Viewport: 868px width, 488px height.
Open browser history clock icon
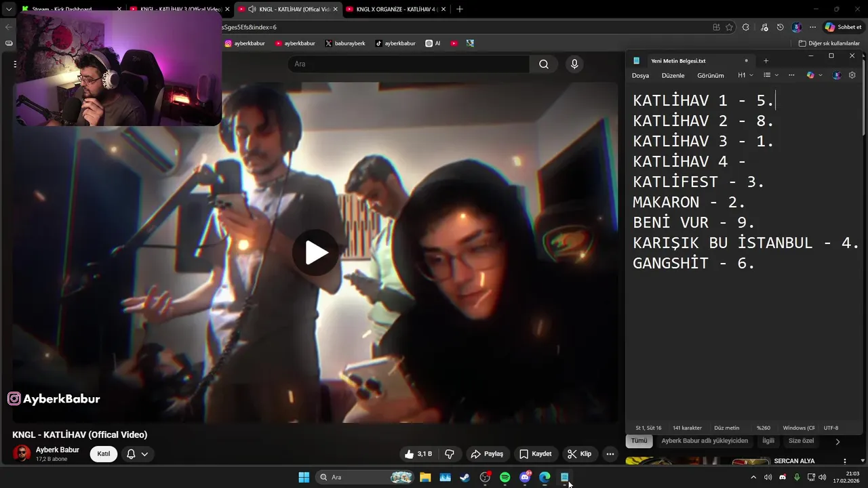(780, 27)
